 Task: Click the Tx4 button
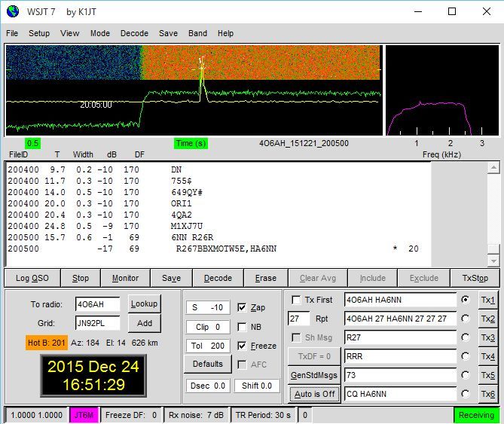488,356
